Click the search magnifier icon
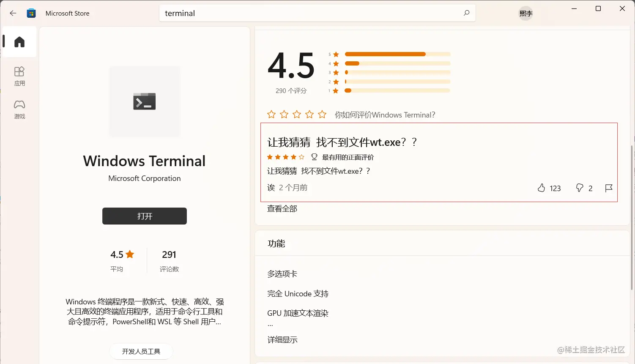Screen dimensions: 635x364 pos(466,13)
